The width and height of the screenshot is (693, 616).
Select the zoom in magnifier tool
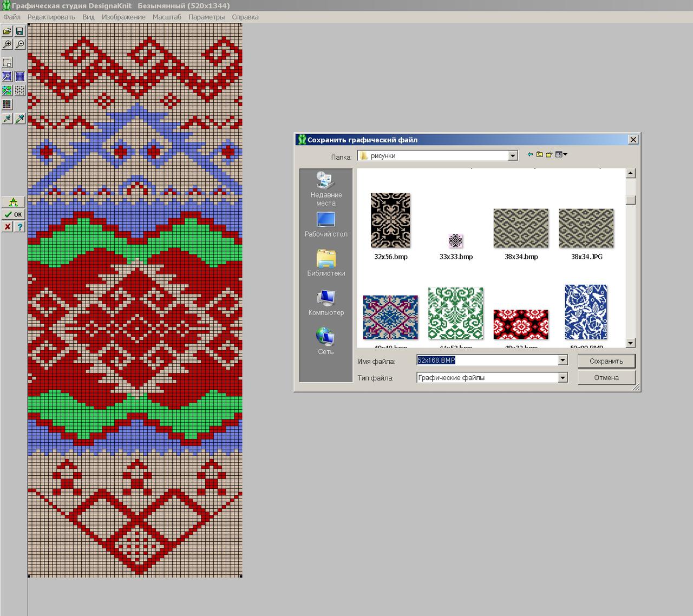tap(7, 44)
